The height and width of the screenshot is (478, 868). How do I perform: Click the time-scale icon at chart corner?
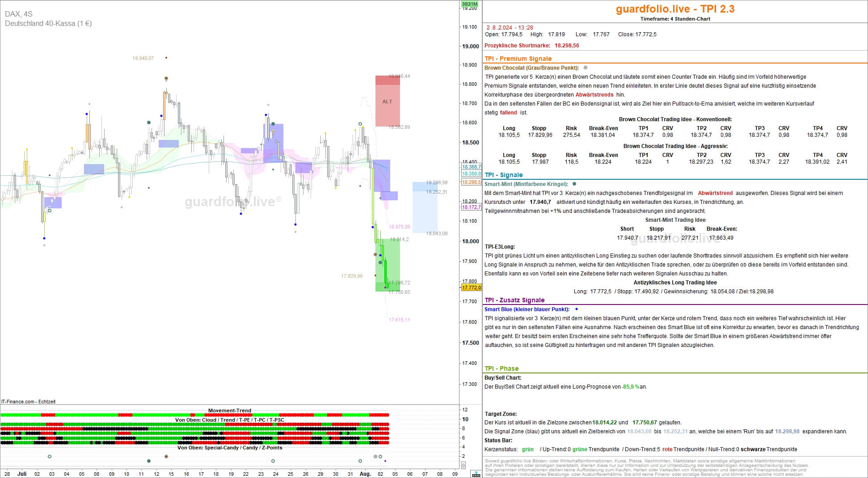(476, 474)
